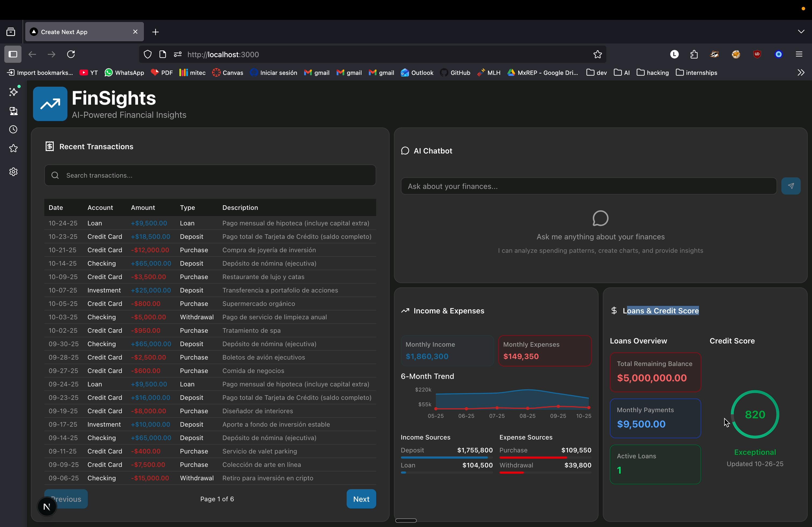Open the extensions puzzle icon
812x527 pixels.
(x=694, y=54)
